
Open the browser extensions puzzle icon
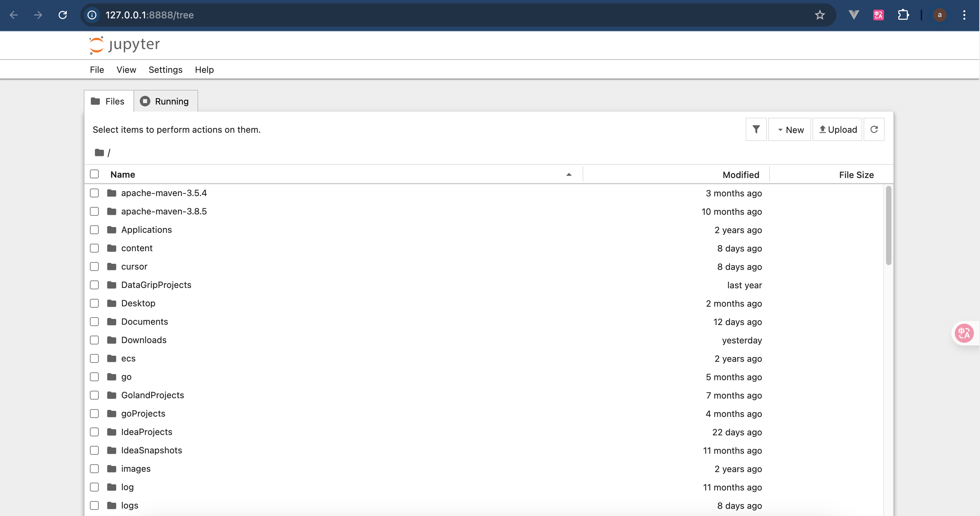903,15
